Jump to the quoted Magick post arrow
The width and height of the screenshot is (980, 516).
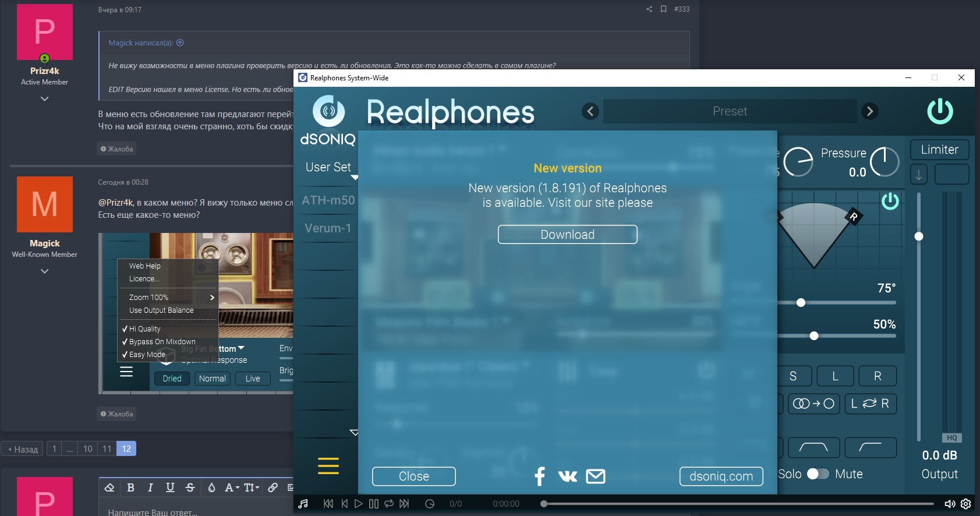click(180, 43)
